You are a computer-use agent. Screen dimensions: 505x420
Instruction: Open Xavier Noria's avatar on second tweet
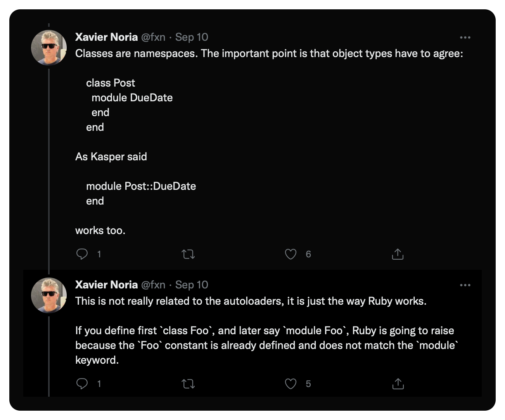click(49, 295)
